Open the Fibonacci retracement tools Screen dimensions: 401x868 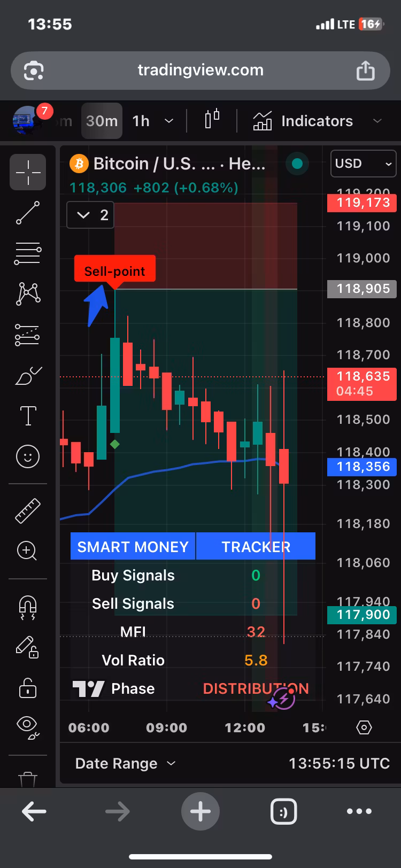pyautogui.click(x=28, y=253)
